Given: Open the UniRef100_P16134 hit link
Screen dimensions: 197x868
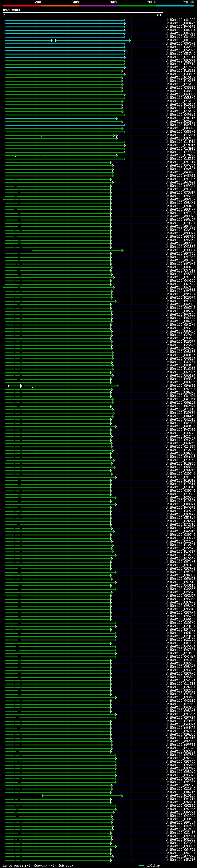Looking at the screenshot, I should coord(180,104).
